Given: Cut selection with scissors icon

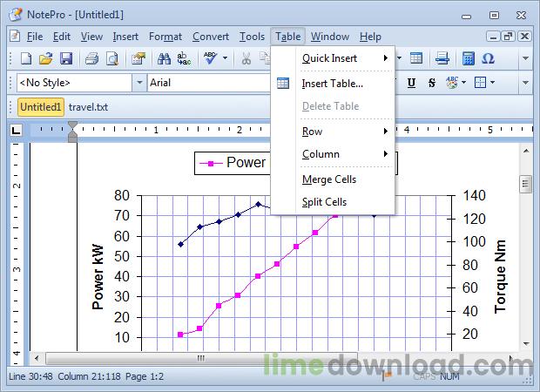Looking at the screenshot, I should [x=246, y=58].
